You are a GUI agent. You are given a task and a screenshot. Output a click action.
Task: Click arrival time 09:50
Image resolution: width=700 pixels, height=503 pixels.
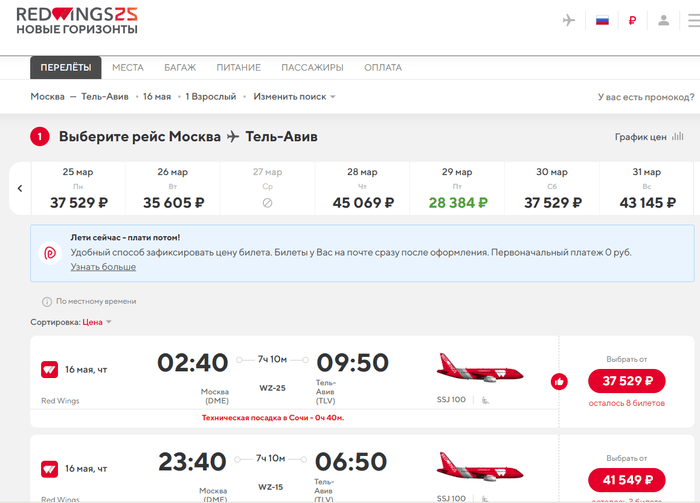pos(353,363)
